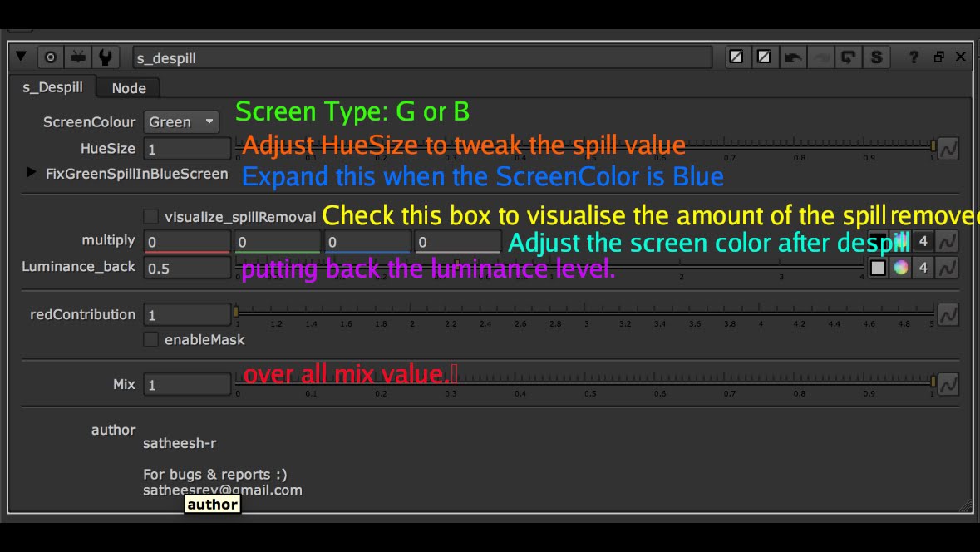Click the wrench icon in the panel header
Viewport: 980px width, 552px height.
(x=105, y=57)
